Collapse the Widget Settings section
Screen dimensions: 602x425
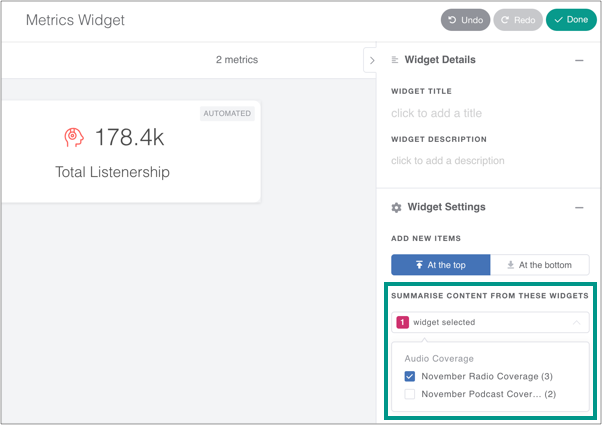pyautogui.click(x=579, y=207)
